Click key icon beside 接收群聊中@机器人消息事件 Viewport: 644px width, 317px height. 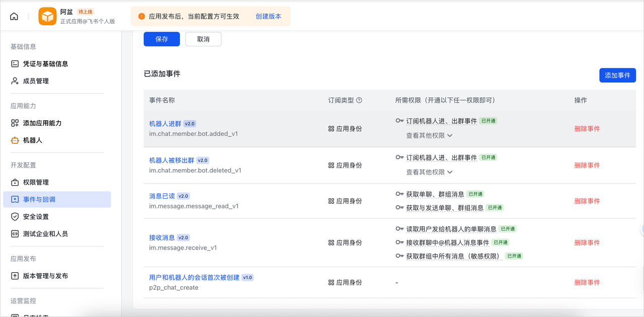click(x=400, y=243)
